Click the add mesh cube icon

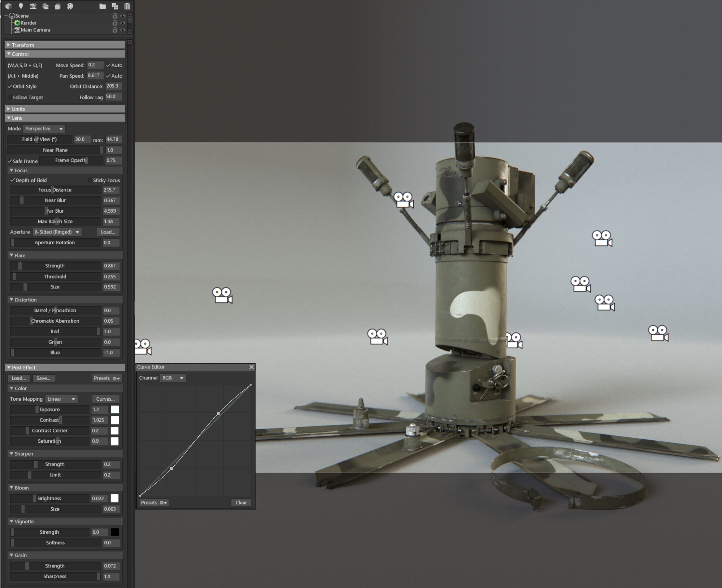click(9, 6)
